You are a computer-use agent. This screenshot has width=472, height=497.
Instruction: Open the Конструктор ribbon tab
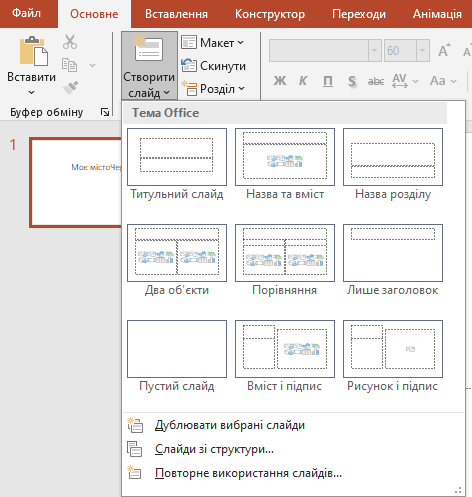click(x=270, y=14)
